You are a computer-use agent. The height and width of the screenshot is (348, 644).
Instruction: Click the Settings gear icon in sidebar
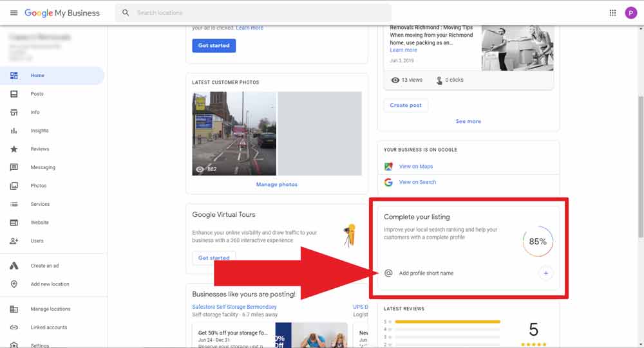coord(14,345)
